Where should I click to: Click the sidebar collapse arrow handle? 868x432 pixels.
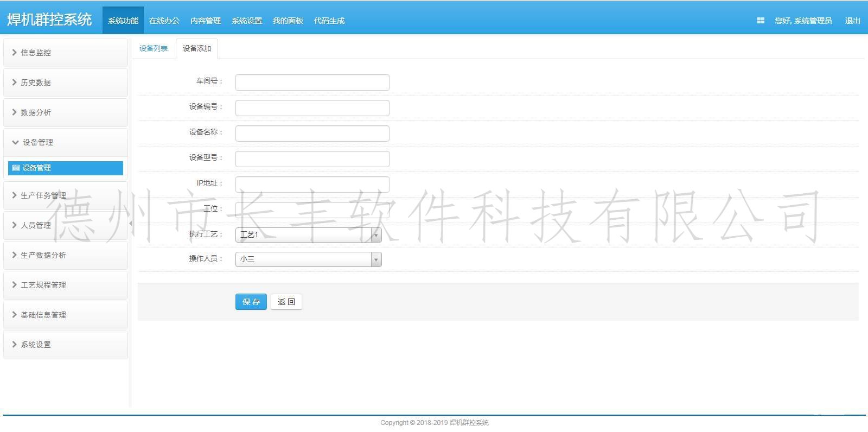point(130,224)
